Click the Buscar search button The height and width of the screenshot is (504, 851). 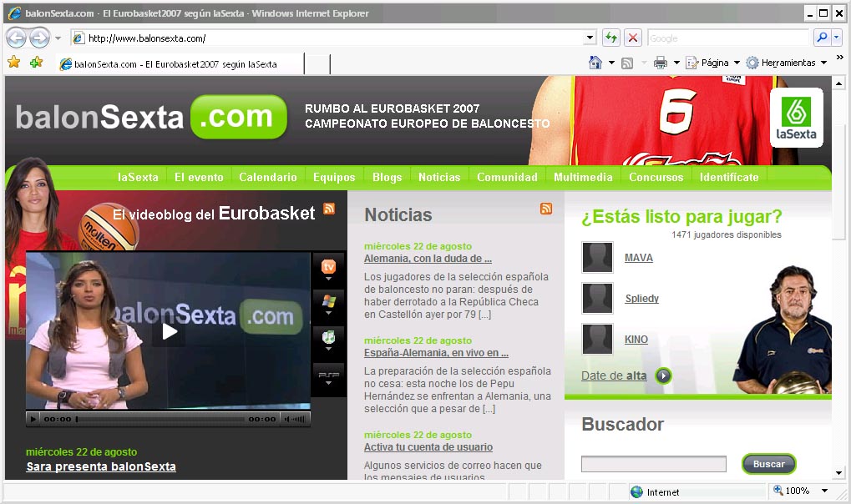coord(768,464)
